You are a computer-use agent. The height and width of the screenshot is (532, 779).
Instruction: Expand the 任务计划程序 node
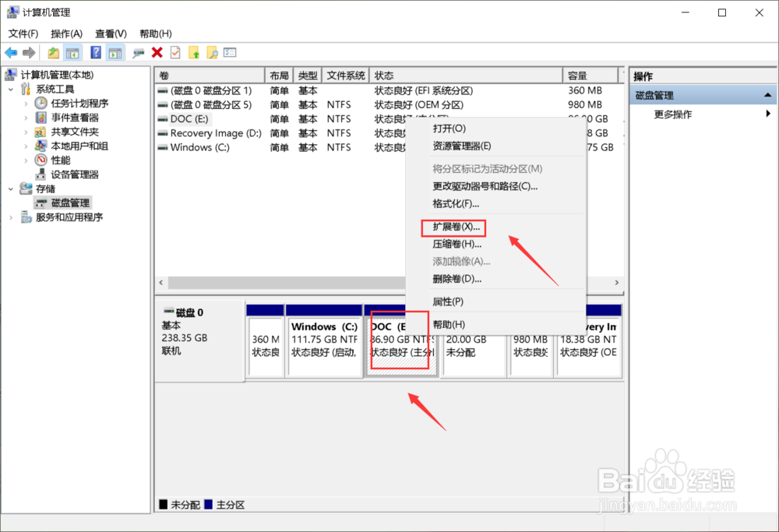click(x=26, y=104)
